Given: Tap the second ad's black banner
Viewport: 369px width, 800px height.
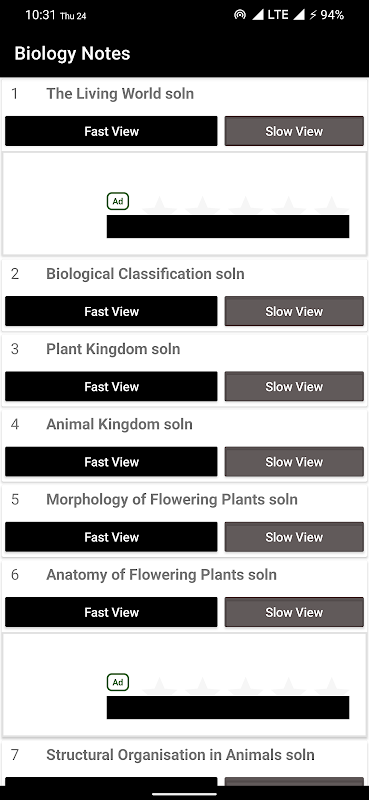Looking at the screenshot, I should 228,708.
